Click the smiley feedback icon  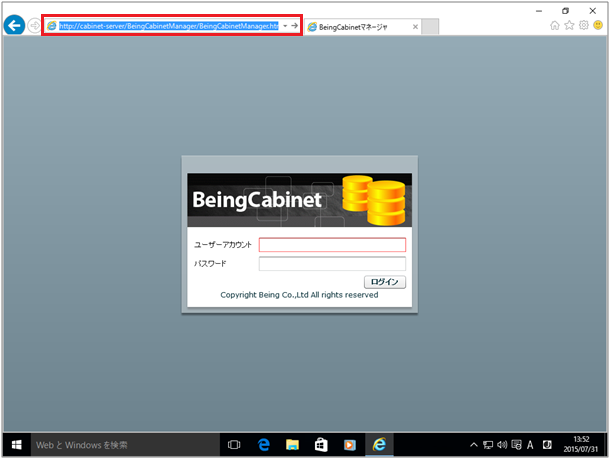pos(598,25)
